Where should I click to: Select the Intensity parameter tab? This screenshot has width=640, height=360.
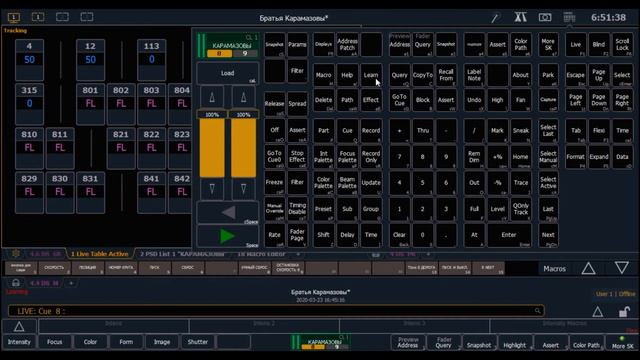click(x=19, y=342)
